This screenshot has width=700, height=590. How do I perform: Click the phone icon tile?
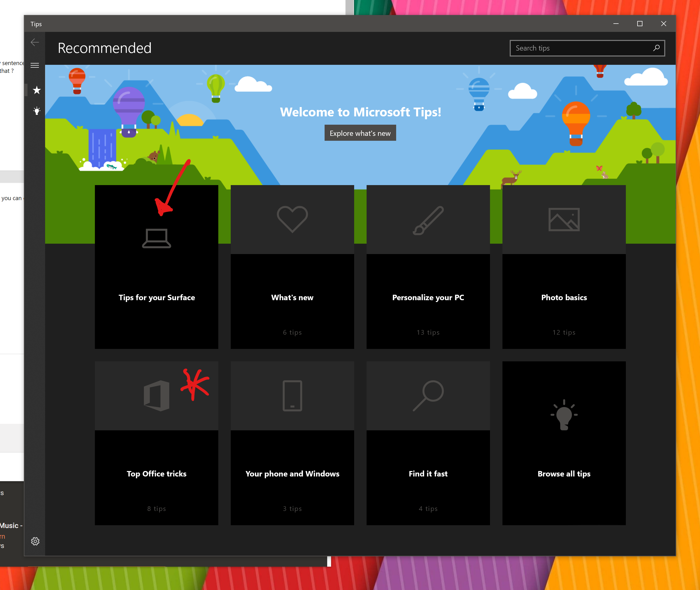(292, 396)
